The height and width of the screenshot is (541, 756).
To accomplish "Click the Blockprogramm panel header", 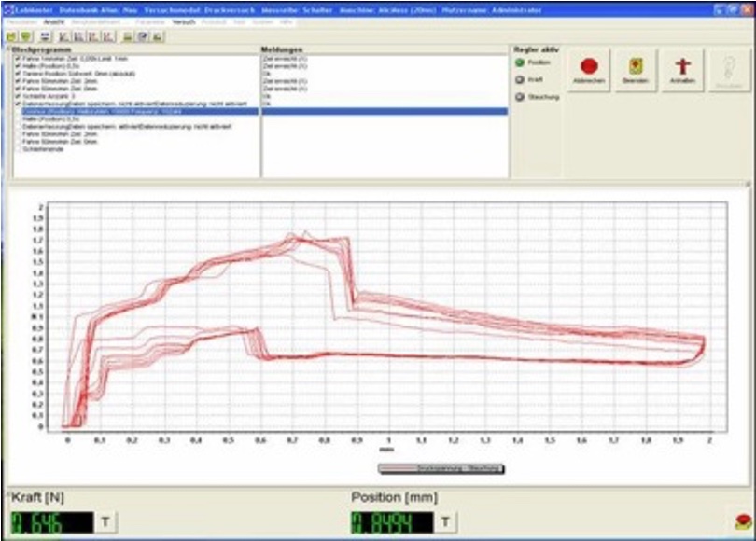I will tap(41, 49).
